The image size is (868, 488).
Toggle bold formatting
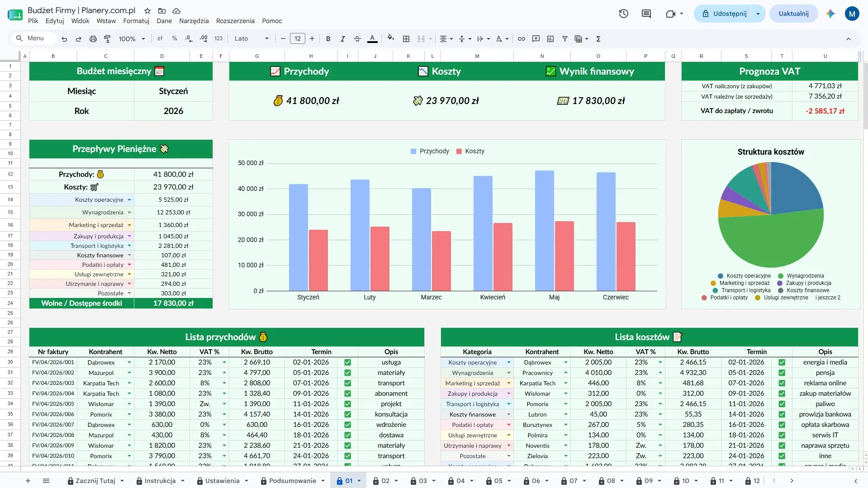(x=328, y=39)
